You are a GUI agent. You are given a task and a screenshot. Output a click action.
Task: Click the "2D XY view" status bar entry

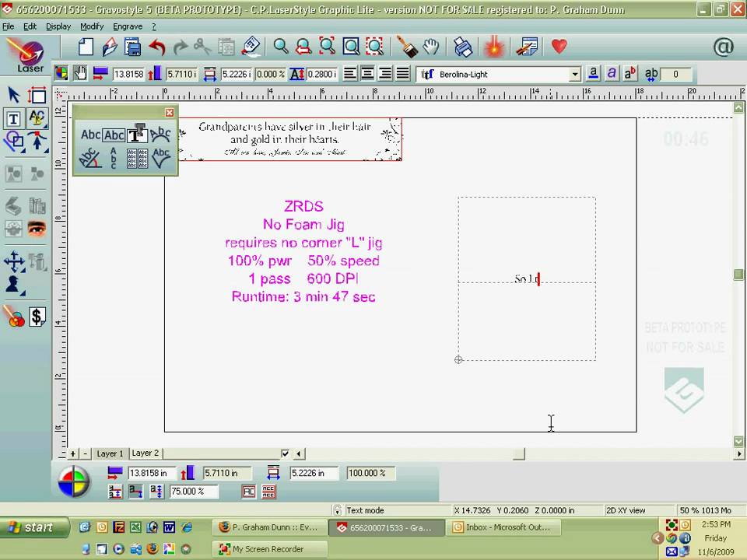pos(626,510)
